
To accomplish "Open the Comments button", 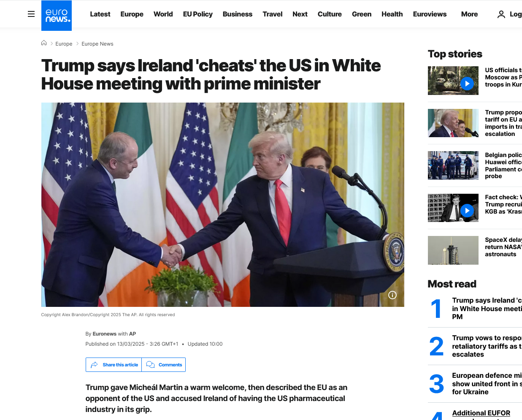I will [x=164, y=365].
